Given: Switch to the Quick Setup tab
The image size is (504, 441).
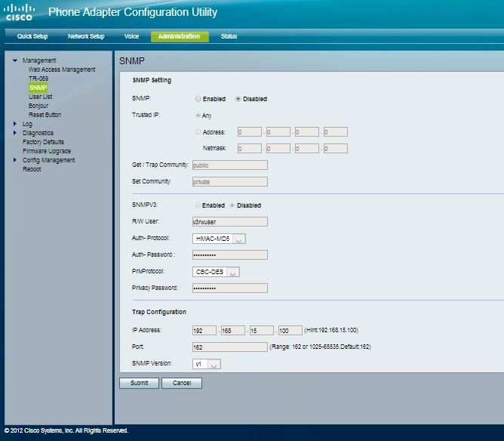Looking at the screenshot, I should [32, 36].
